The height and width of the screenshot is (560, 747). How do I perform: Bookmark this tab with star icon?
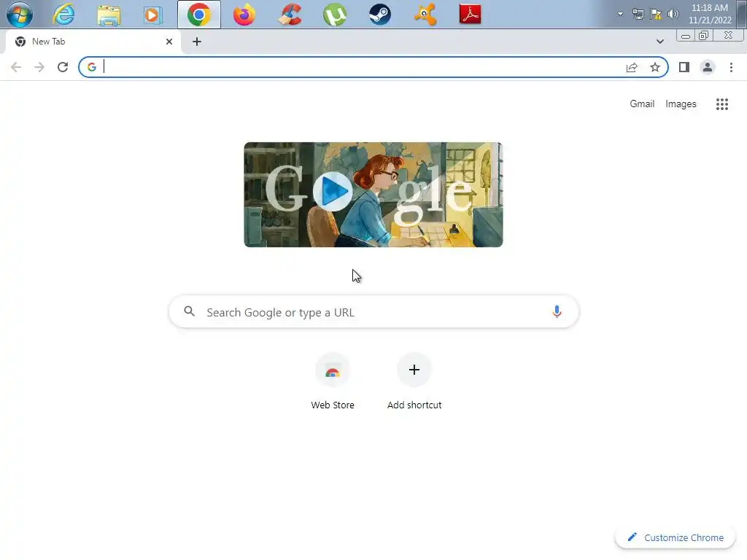[x=655, y=67]
